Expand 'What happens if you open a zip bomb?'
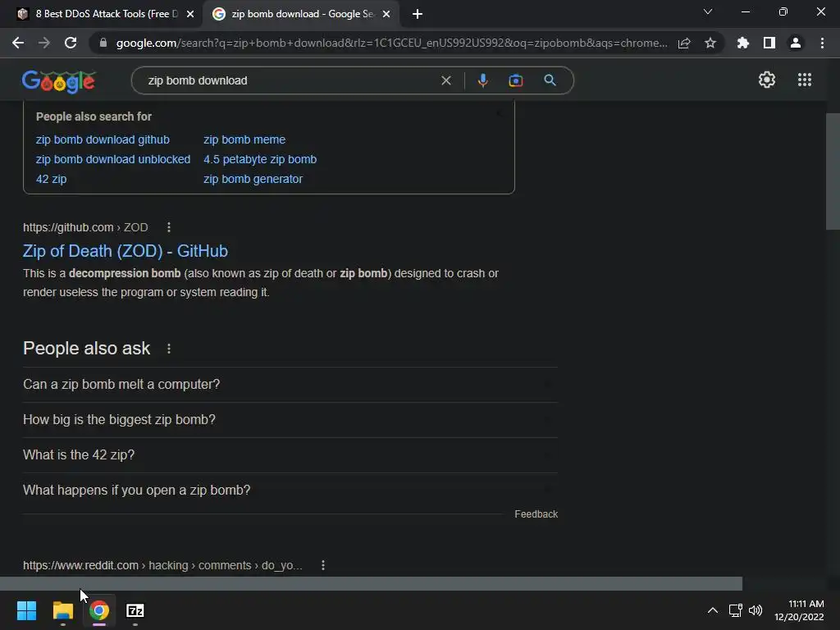The width and height of the screenshot is (840, 630). click(290, 491)
